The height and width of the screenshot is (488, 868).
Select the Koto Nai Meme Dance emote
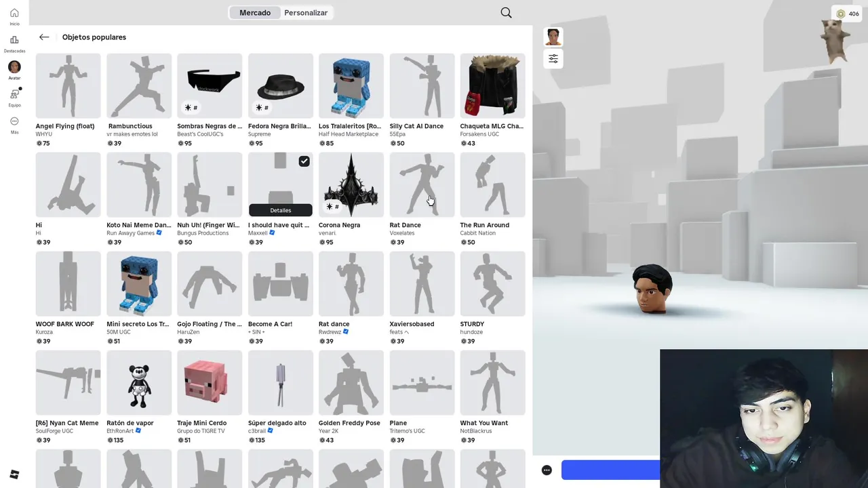click(139, 185)
